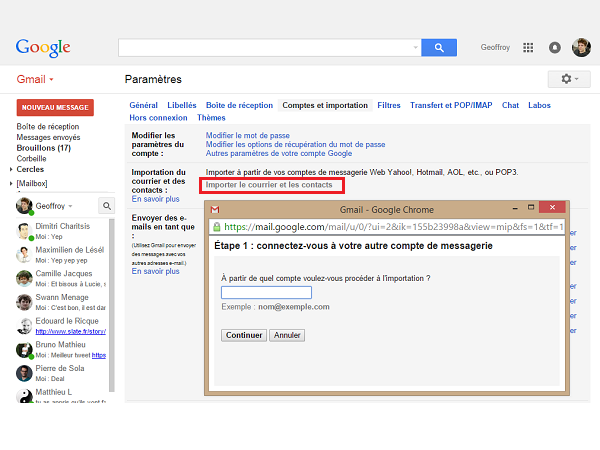Switch to the Libellés tab
This screenshot has width=600, height=450.
182,105
